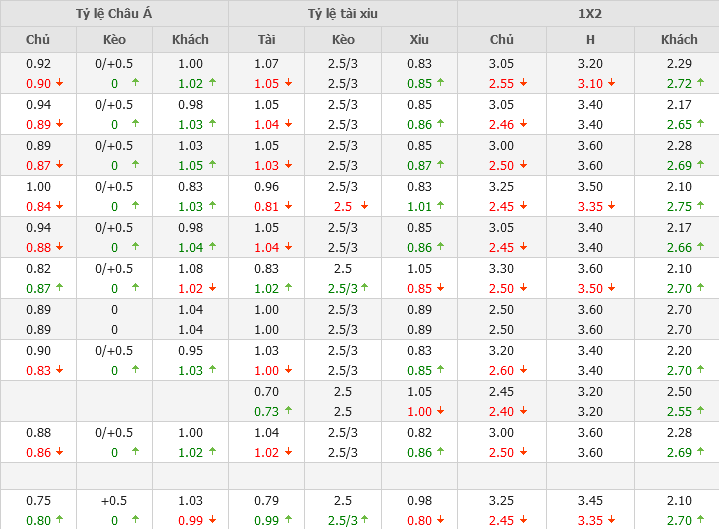Click the H column header
Image resolution: width=719 pixels, height=529 pixels.
point(590,40)
